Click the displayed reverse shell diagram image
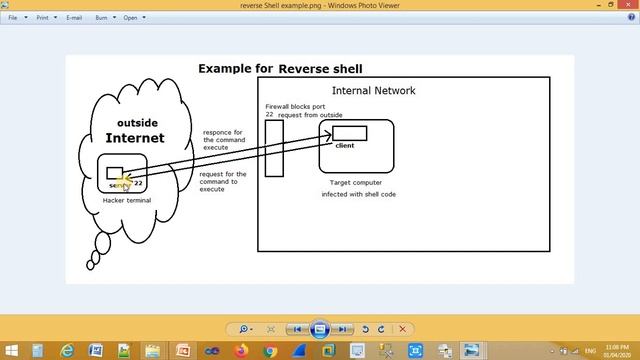Viewport: 640px width, 360px height. (320, 169)
